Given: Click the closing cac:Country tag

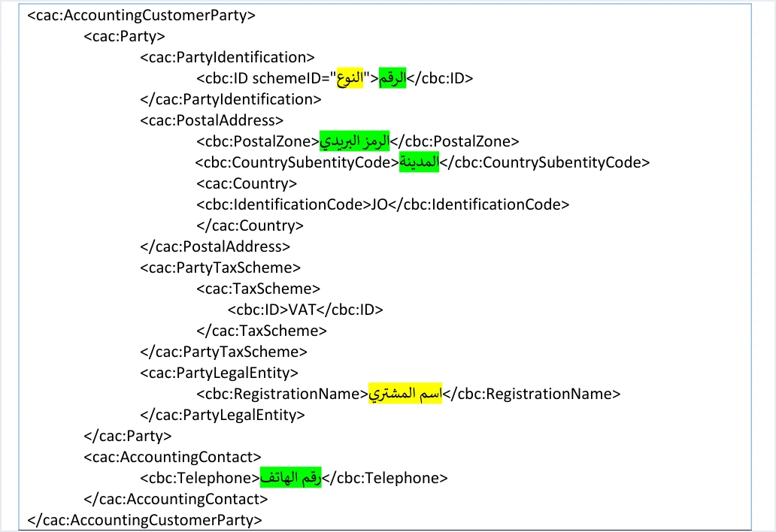Looking at the screenshot, I should point(250,225).
